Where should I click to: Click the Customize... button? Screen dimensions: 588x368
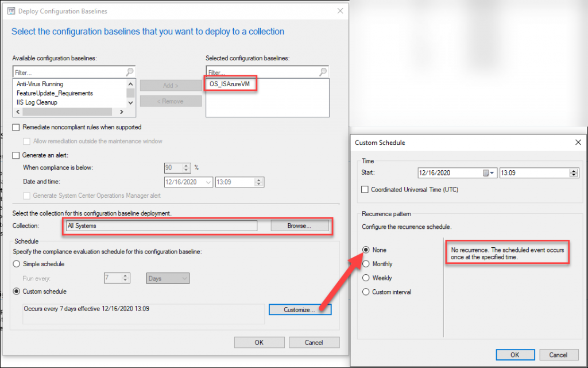(x=299, y=310)
